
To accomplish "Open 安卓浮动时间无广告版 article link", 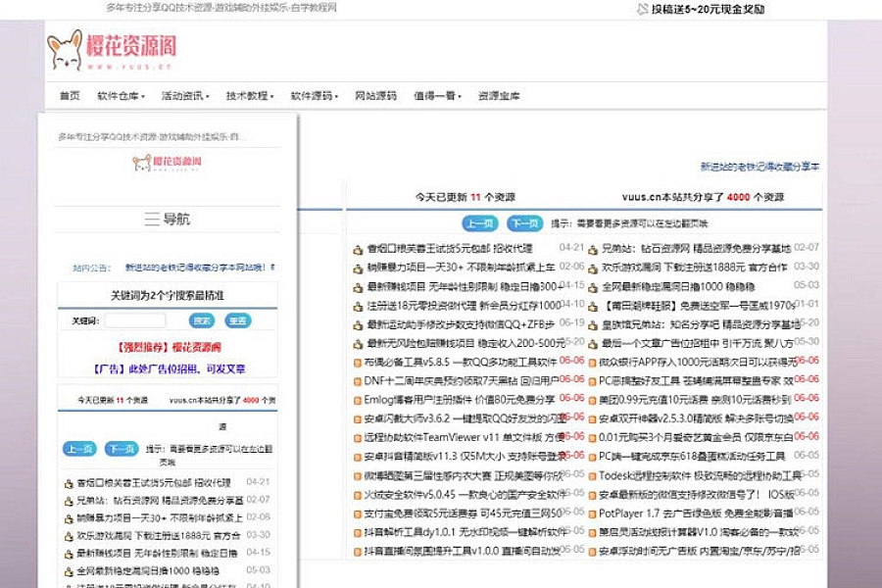I will tap(699, 552).
